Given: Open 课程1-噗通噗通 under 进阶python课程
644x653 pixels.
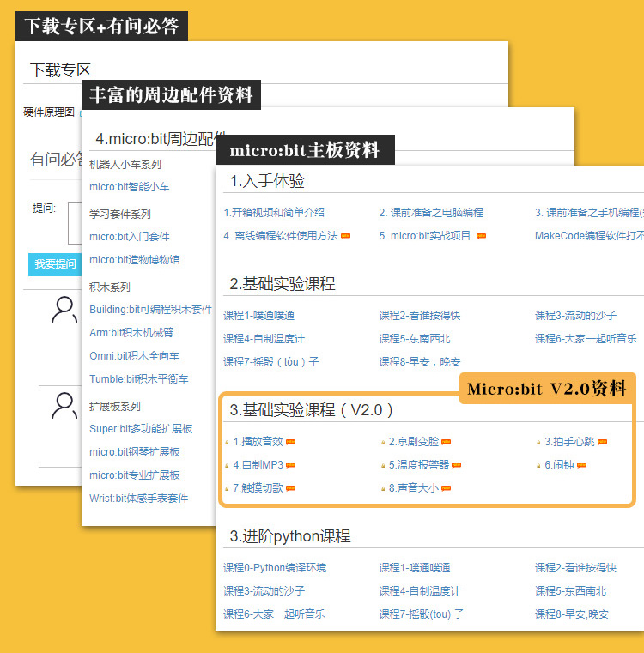Looking at the screenshot, I should [415, 568].
